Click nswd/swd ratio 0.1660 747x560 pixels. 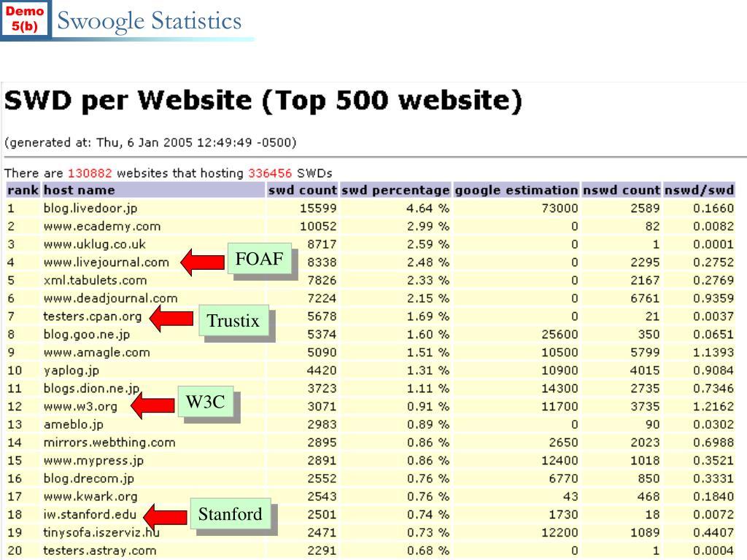(713, 208)
